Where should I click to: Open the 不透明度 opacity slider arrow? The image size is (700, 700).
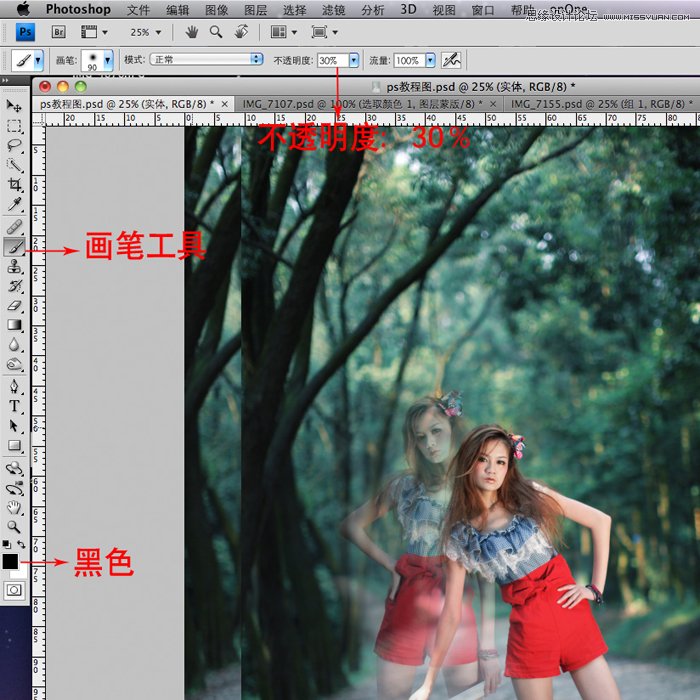tap(354, 60)
